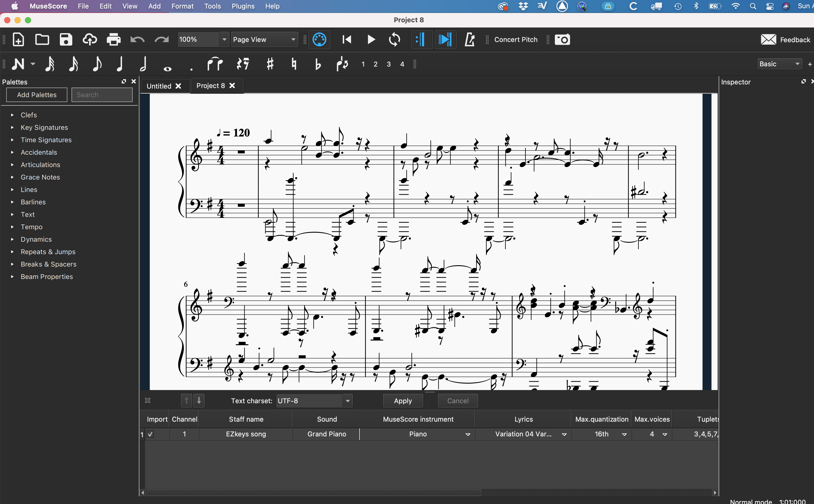Open Spotlight search in the menu bar
This screenshot has height=504, width=814.
[753, 6]
